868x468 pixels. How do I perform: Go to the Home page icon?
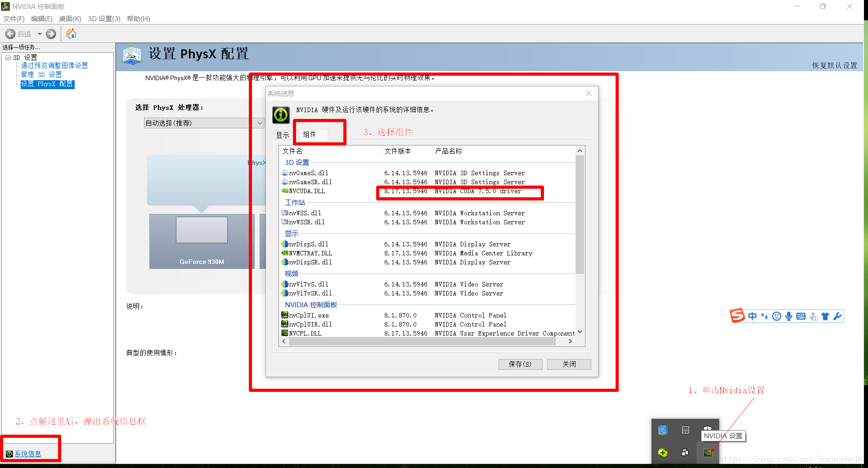71,34
